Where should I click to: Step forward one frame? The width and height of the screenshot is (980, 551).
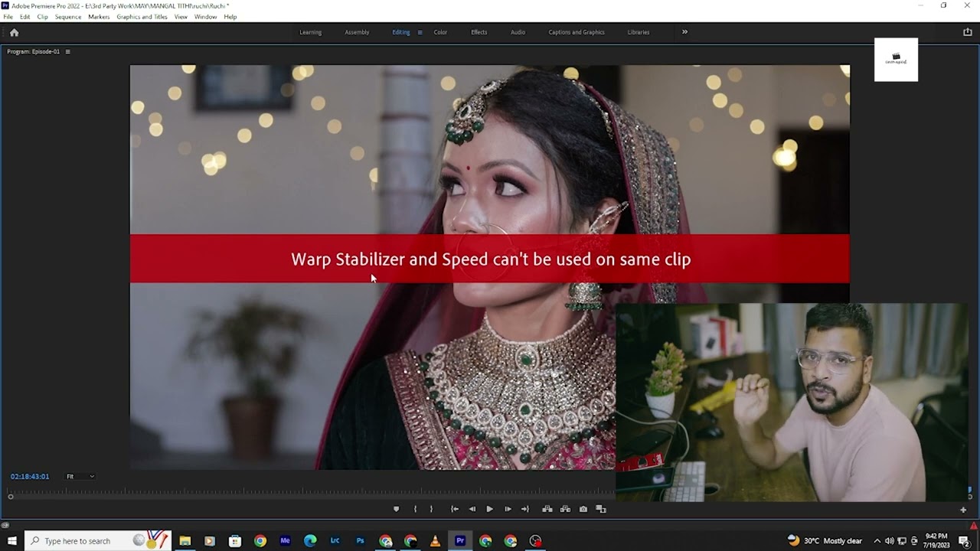coord(508,509)
